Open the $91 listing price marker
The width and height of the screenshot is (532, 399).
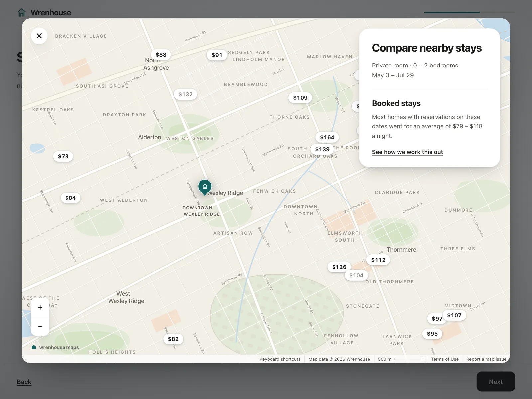point(217,55)
